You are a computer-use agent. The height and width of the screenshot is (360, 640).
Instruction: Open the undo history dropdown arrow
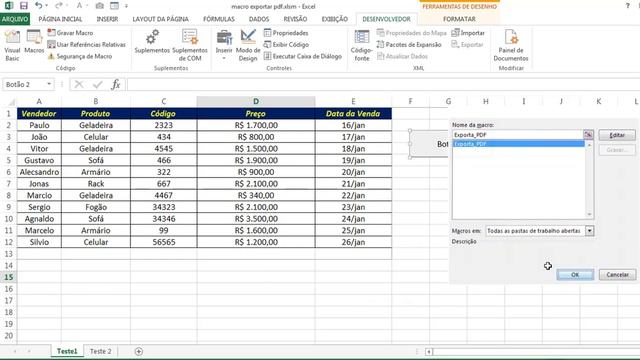[x=47, y=6]
